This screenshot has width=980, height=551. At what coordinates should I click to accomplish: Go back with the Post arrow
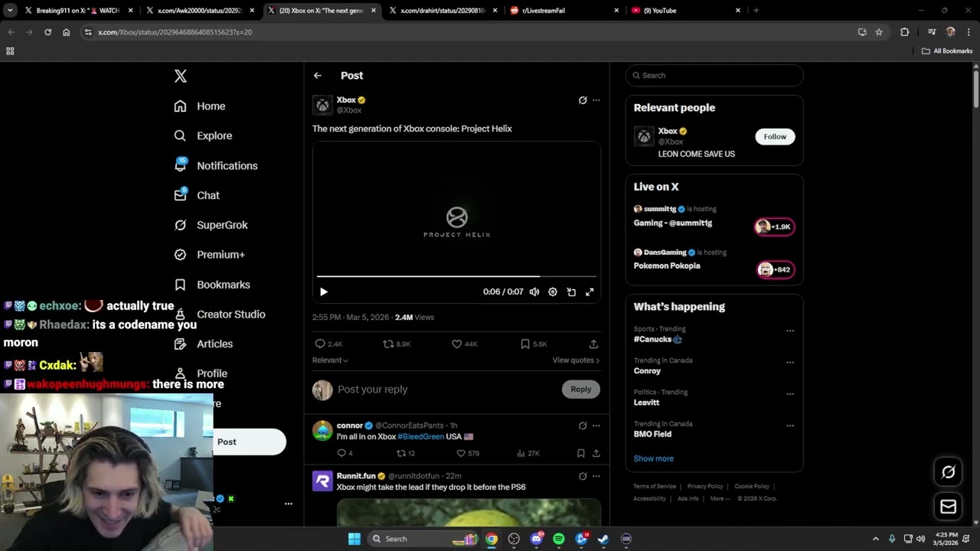tap(318, 76)
